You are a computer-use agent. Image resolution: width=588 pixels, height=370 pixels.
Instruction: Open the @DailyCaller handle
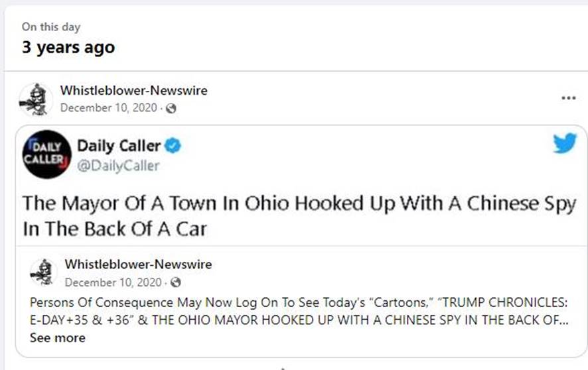point(118,166)
